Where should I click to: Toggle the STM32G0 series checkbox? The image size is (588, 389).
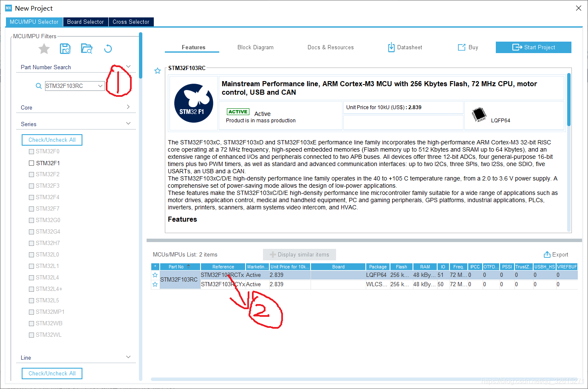pos(31,220)
